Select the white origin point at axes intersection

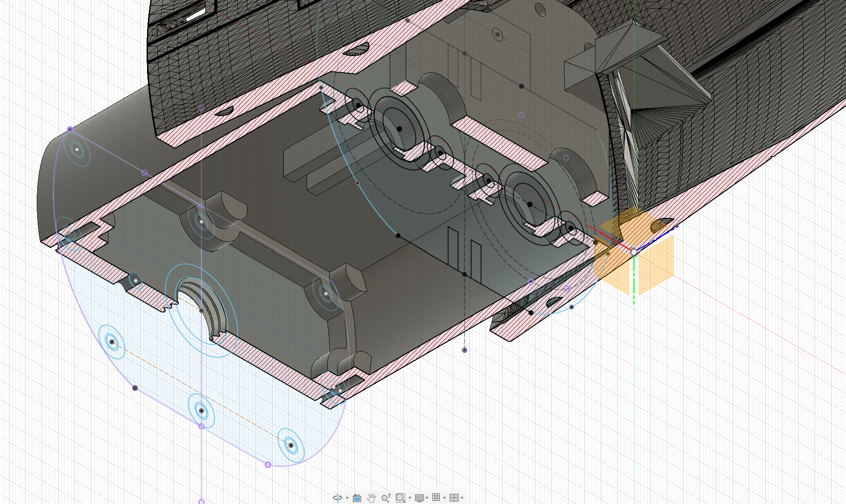pos(633,252)
